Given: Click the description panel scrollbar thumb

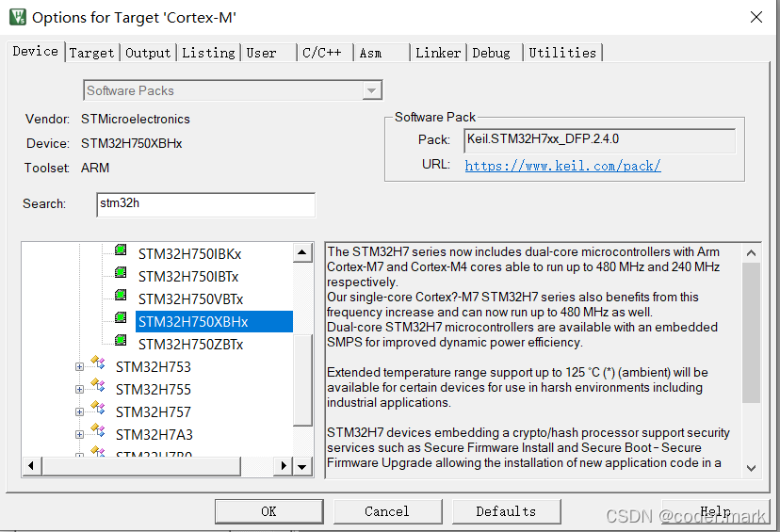Looking at the screenshot, I should (x=751, y=332).
